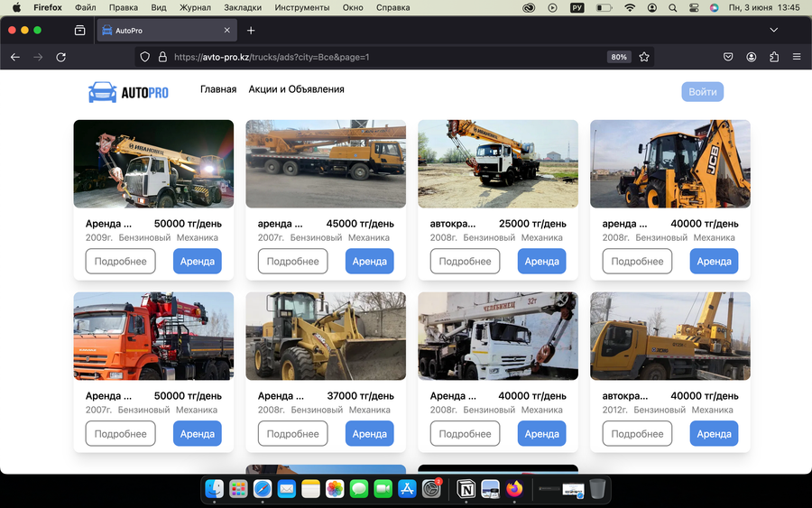Open a new browser tab
The width and height of the screenshot is (812, 508).
(251, 31)
